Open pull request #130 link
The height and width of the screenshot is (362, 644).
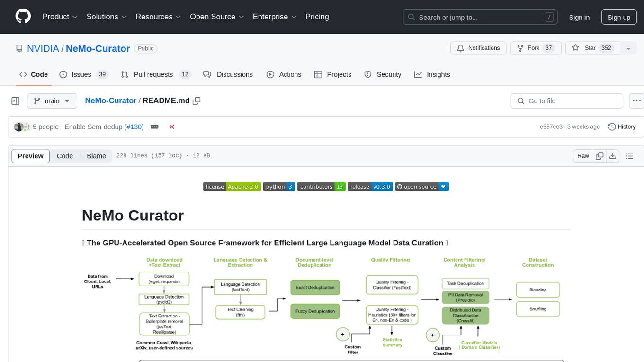135,127
